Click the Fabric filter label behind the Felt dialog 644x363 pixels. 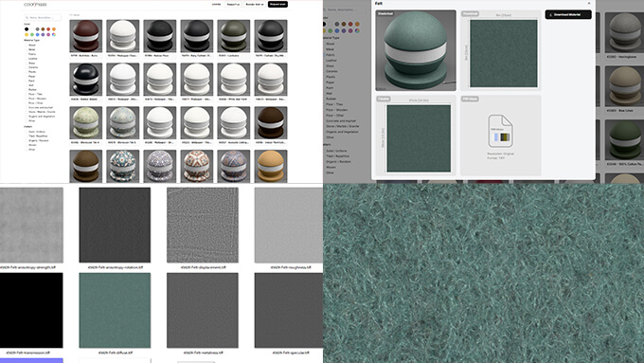331,55
